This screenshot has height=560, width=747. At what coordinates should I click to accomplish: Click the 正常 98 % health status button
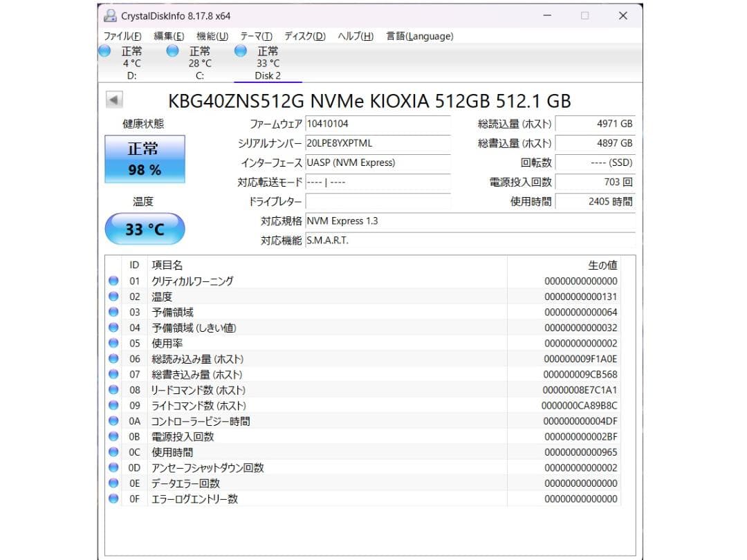[x=145, y=159]
